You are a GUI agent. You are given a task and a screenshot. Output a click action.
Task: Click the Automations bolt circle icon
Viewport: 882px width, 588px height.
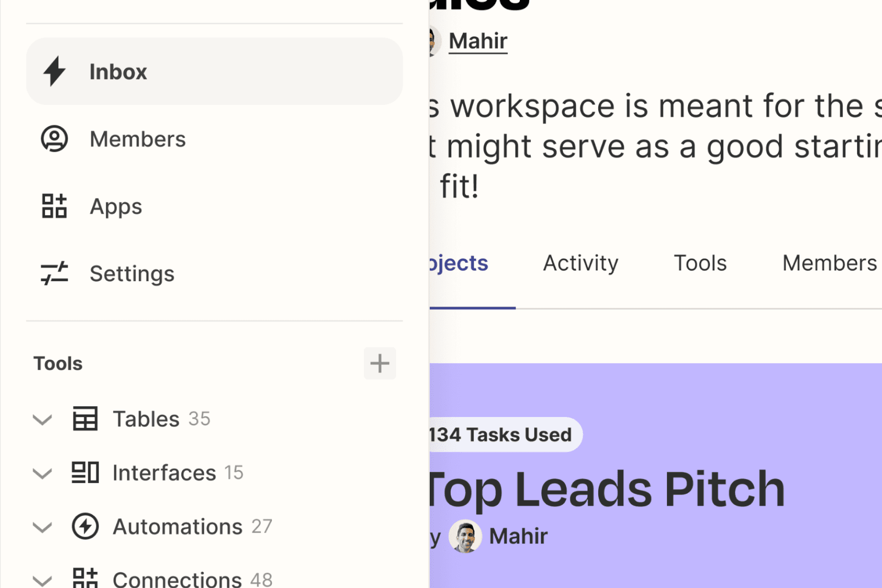point(85,527)
